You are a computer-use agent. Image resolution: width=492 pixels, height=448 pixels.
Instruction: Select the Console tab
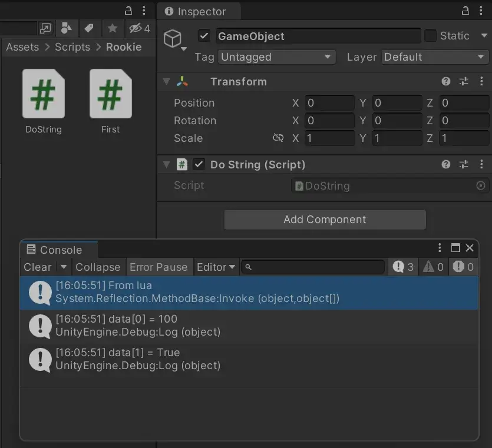59,250
